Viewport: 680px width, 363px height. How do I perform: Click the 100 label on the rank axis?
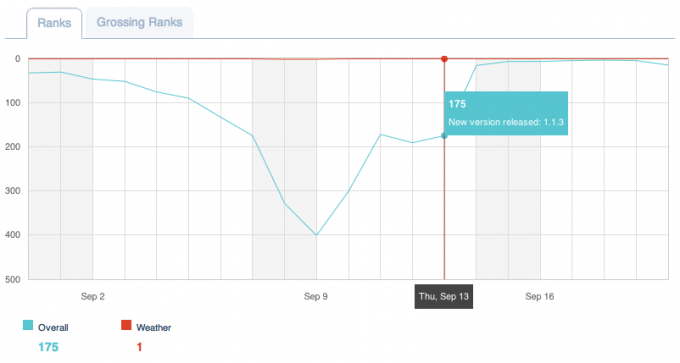(13, 103)
